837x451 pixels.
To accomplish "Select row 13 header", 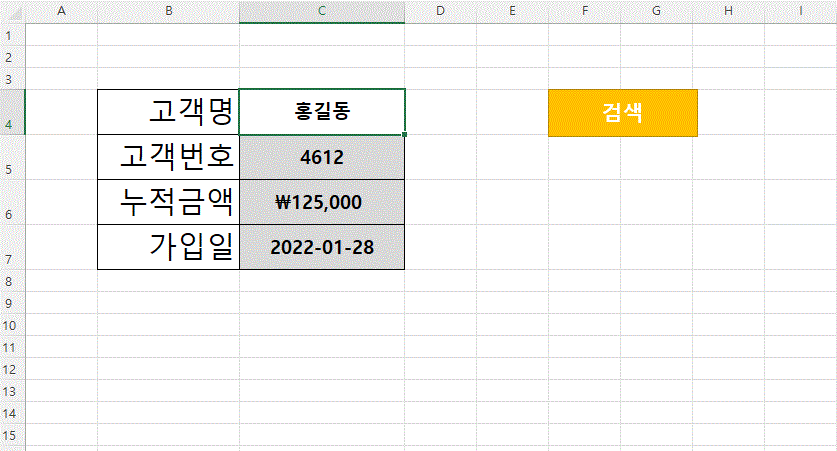I will click(x=12, y=391).
